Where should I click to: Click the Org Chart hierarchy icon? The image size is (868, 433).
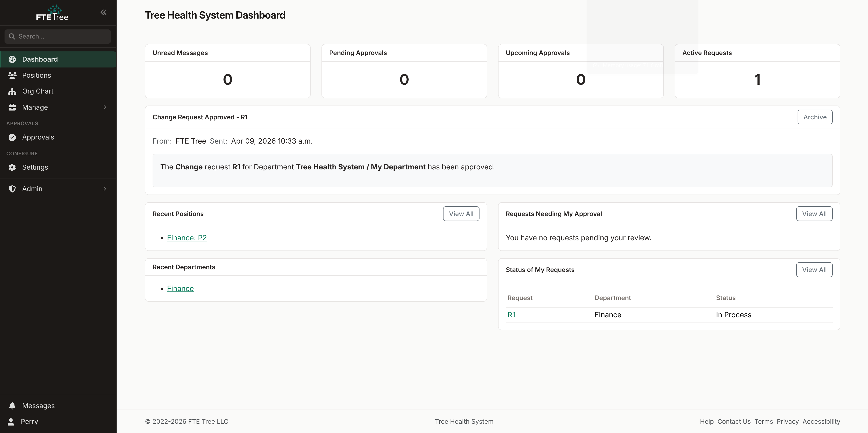click(x=12, y=91)
